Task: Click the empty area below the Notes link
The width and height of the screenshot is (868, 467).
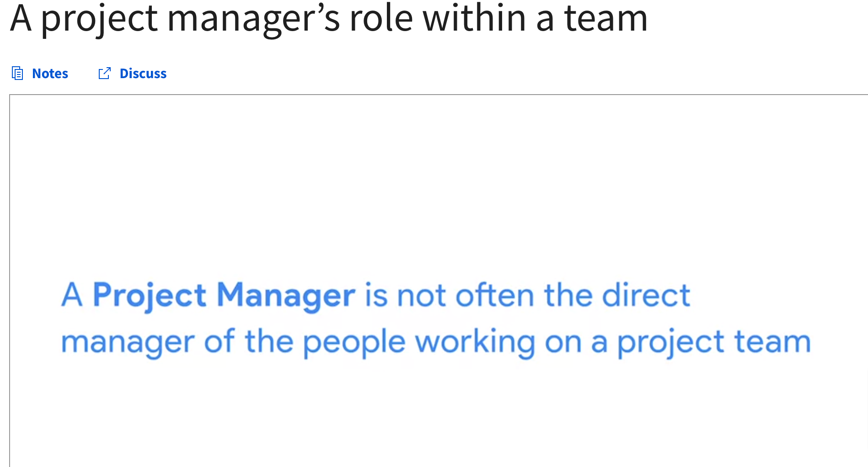Action: coord(49,87)
